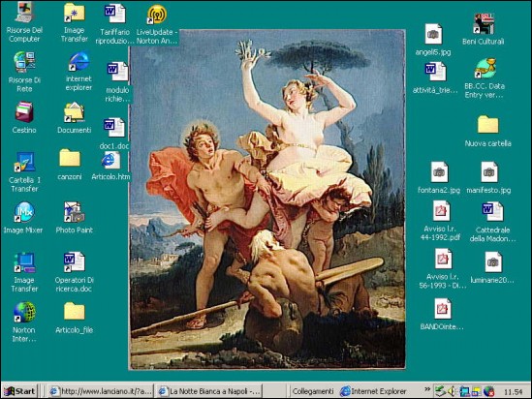Viewport: 532px width, 399px height.
Task: Open the Image Mixer shortcut
Action: pyautogui.click(x=23, y=218)
